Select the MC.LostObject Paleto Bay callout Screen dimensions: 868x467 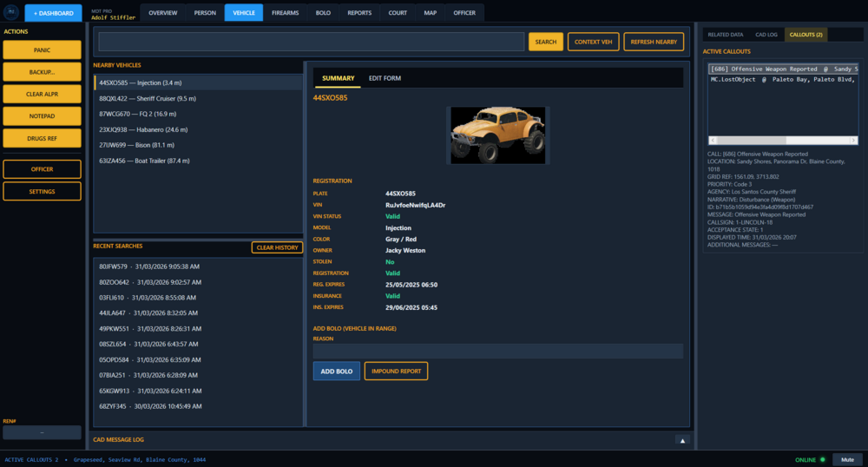tap(783, 80)
